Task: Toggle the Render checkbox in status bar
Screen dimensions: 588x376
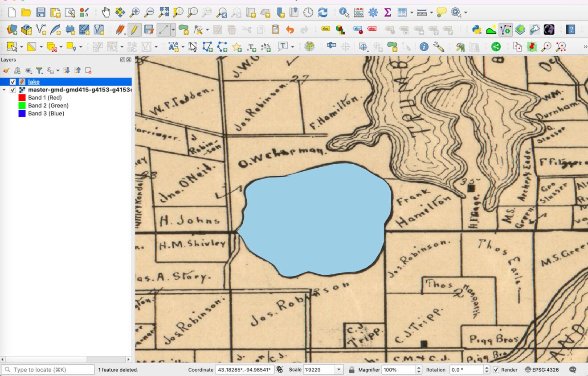Action: pos(496,370)
